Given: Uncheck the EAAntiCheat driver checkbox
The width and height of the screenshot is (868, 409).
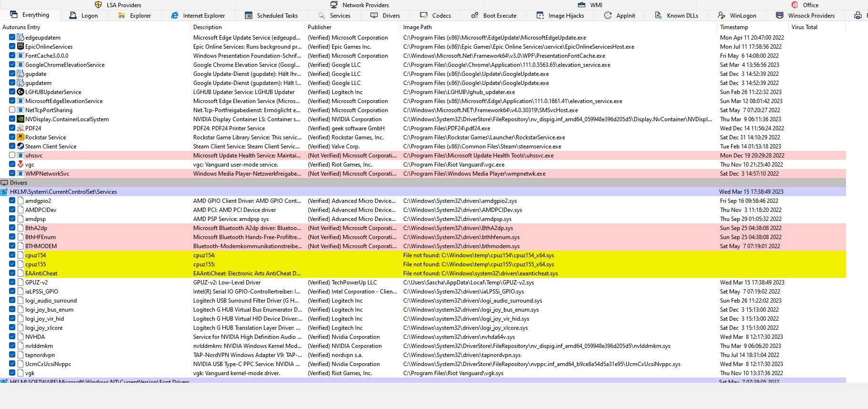Looking at the screenshot, I should coord(12,273).
